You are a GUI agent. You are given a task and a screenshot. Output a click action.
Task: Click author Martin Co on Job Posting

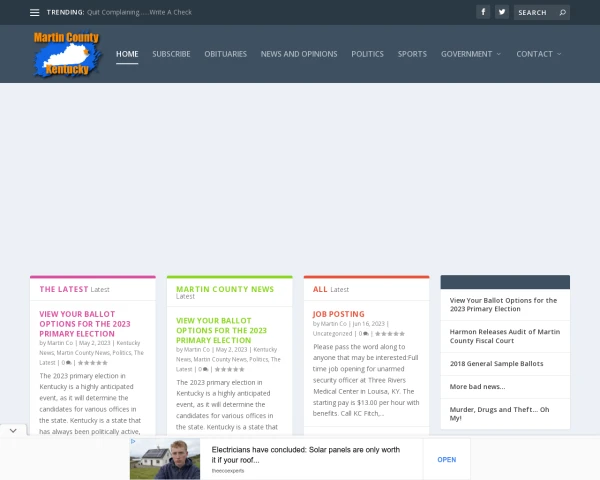tap(334, 324)
